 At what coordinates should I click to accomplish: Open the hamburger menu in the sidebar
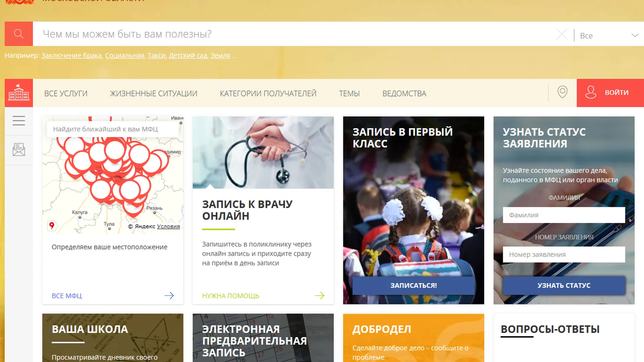pyautogui.click(x=19, y=121)
